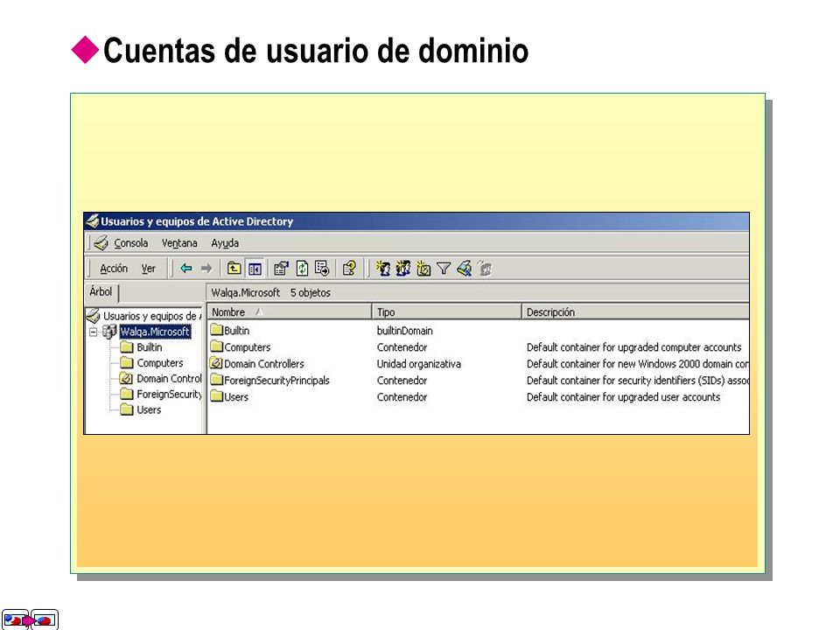This screenshot has height=630, width=840.
Task: Click 'Contenedor' in the Users row
Action: [402, 397]
